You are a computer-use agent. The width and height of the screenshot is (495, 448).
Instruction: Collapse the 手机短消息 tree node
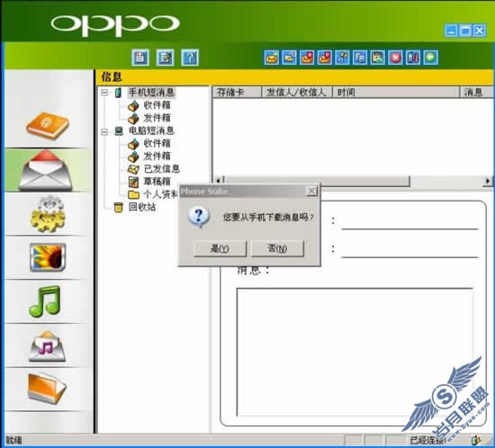104,93
